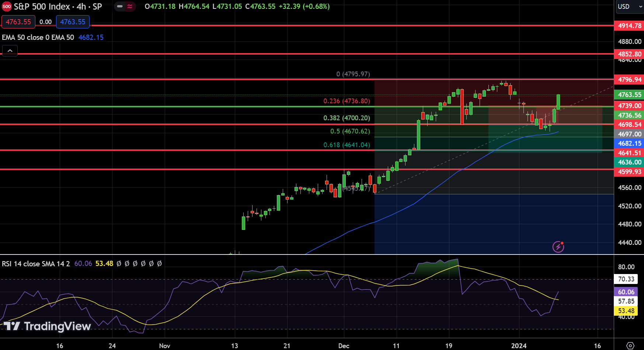Click the purple RSI 60.06 axis label

(626, 292)
